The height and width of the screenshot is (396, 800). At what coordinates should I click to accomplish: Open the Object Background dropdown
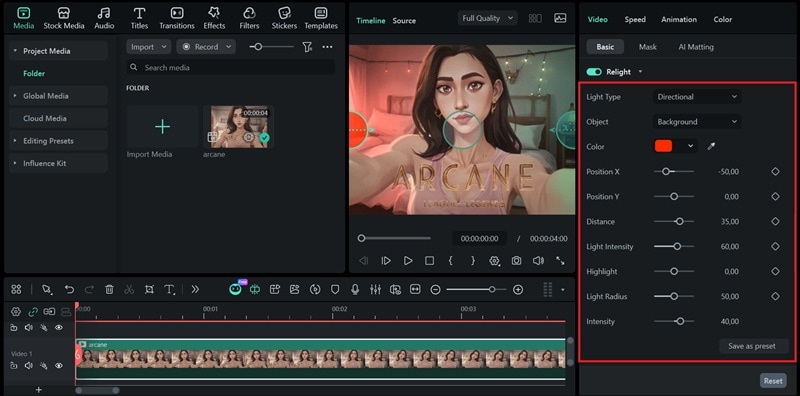click(x=697, y=122)
